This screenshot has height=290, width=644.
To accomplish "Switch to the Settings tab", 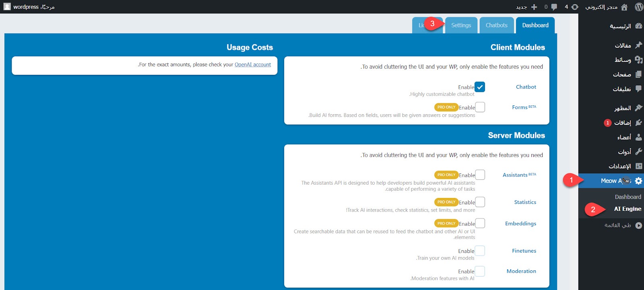I will coord(461,25).
